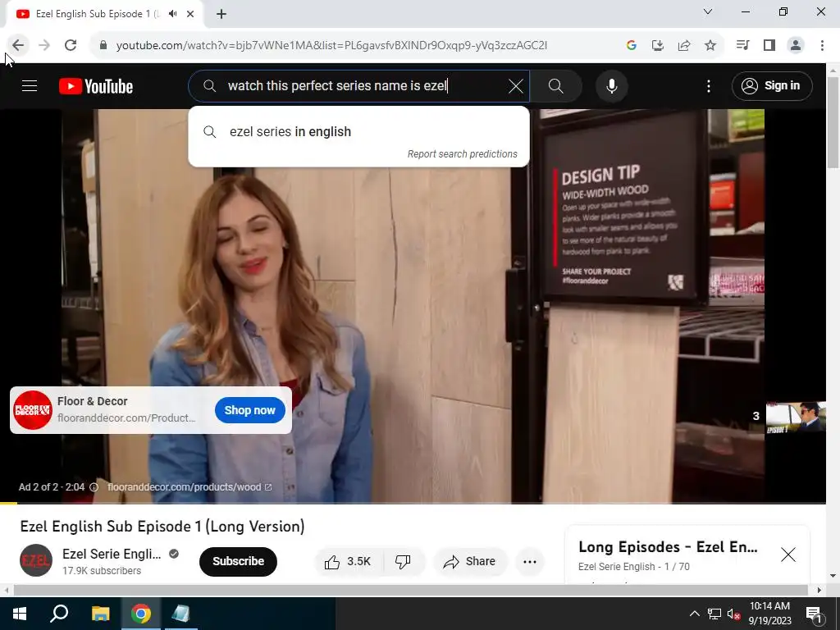
Task: Open next video thumbnail Episode 1
Action: pyautogui.click(x=796, y=417)
